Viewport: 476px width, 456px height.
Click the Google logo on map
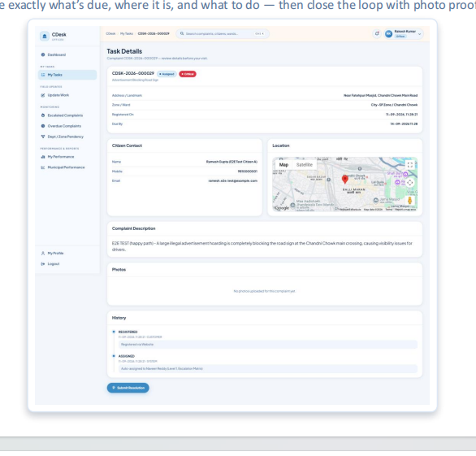(x=282, y=208)
